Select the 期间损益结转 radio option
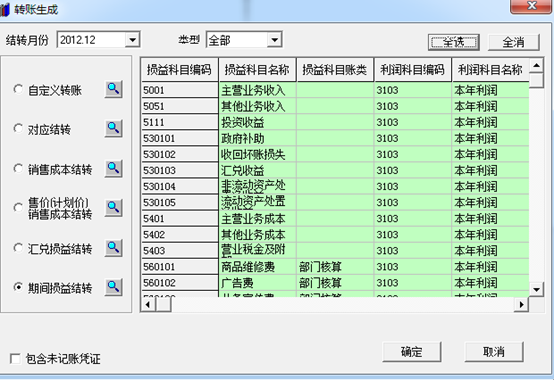Screen dimensions: 555x381 pos(18,287)
